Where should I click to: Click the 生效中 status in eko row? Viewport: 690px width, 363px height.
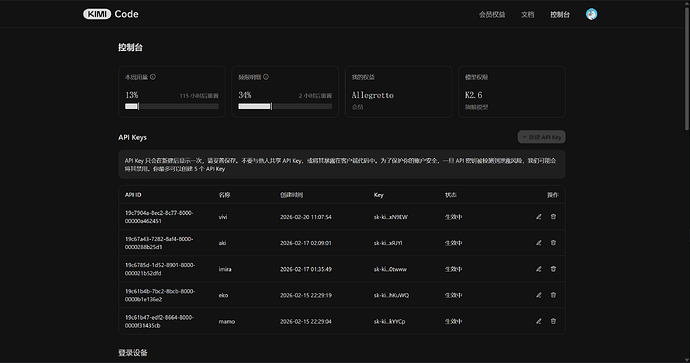click(453, 295)
